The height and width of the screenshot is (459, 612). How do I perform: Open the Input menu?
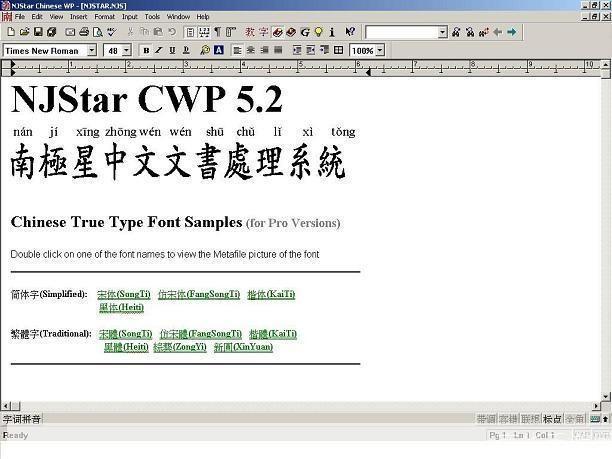pyautogui.click(x=130, y=17)
